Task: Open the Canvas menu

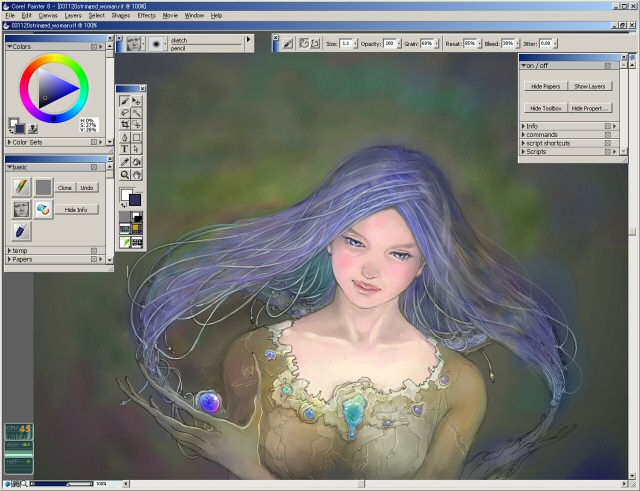Action: pyautogui.click(x=48, y=16)
